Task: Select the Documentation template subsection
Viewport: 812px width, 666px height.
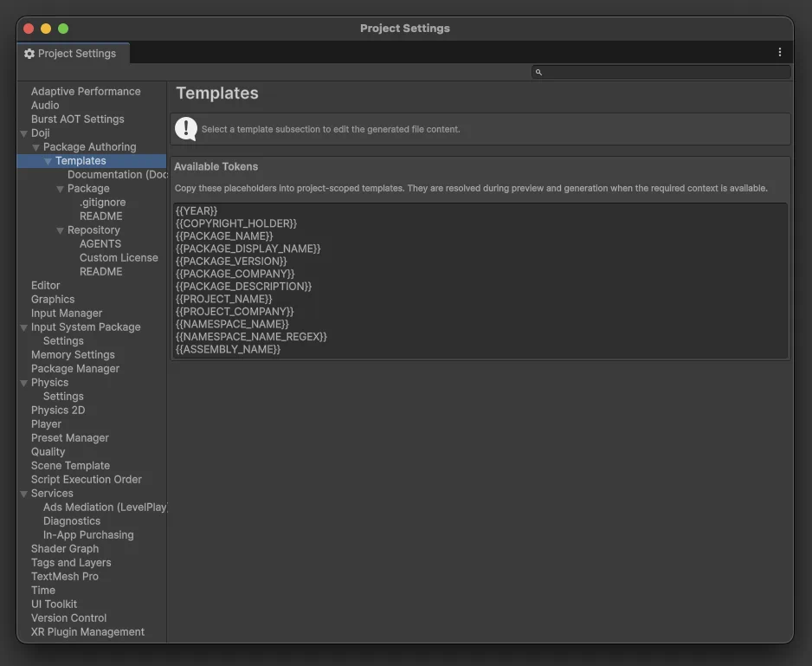Action: pos(117,175)
